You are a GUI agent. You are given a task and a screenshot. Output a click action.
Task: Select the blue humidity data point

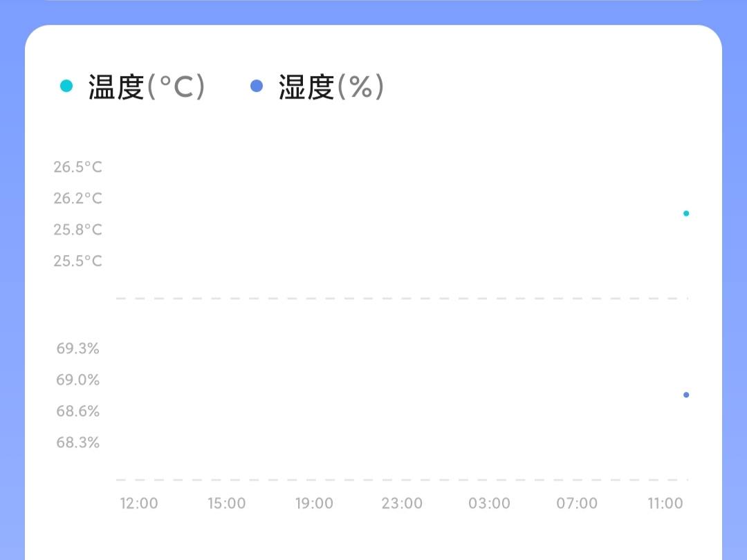click(686, 395)
